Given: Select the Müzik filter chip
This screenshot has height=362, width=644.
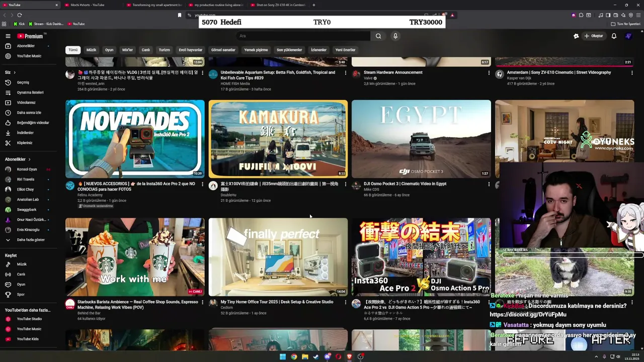Looking at the screenshot, I should point(91,50).
